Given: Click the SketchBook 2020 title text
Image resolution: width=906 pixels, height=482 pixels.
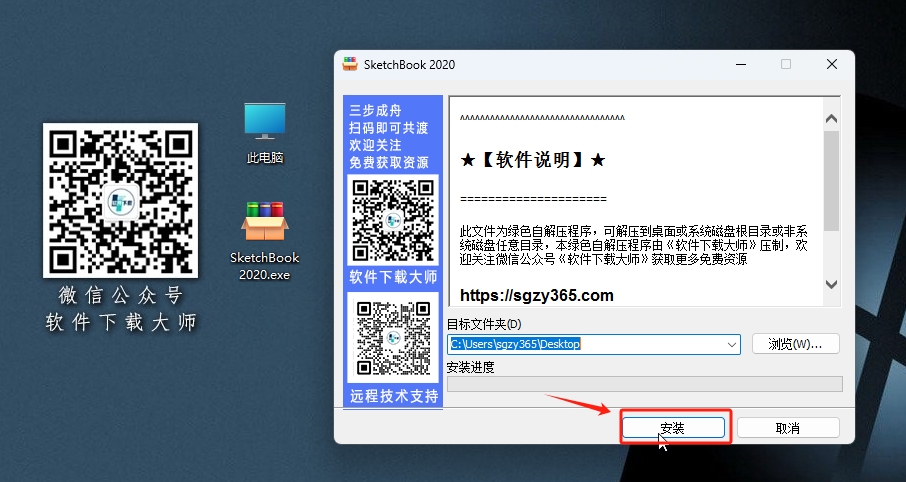Looking at the screenshot, I should (x=409, y=65).
